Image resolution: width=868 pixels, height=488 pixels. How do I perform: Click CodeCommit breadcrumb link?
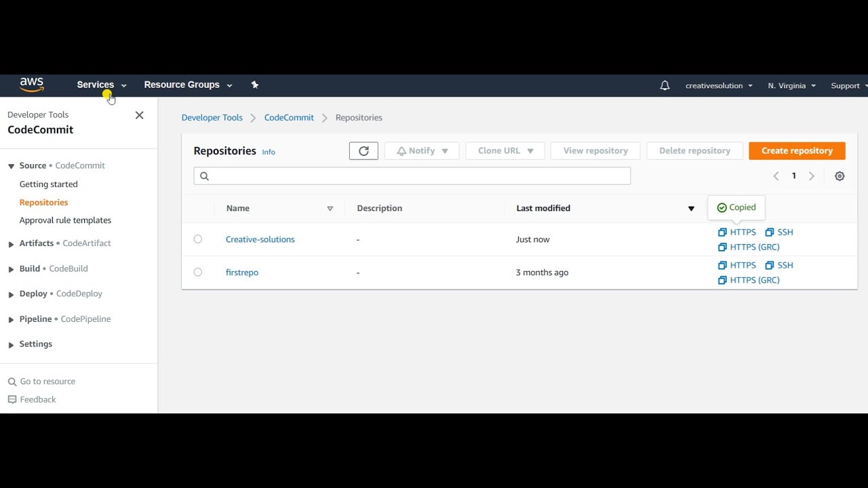(289, 117)
